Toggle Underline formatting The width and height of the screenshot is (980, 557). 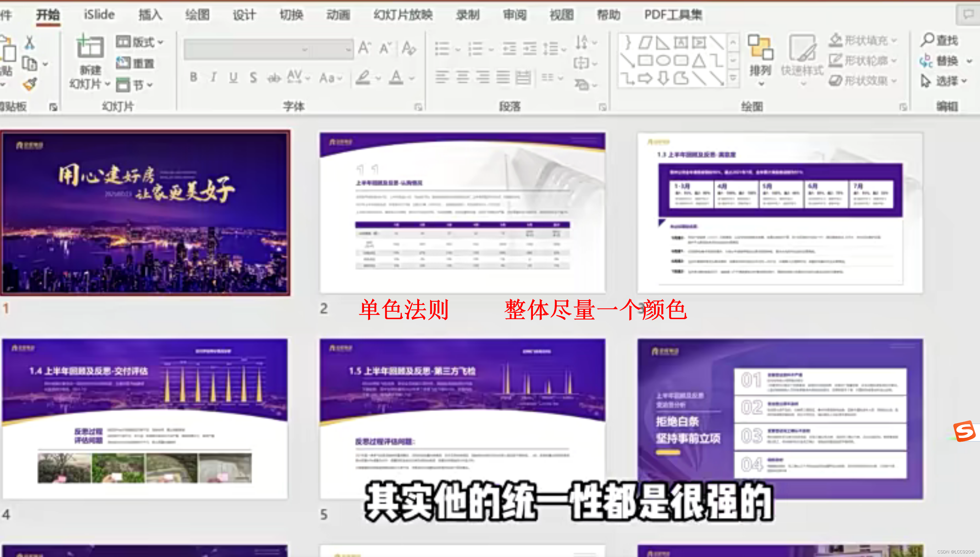(233, 78)
